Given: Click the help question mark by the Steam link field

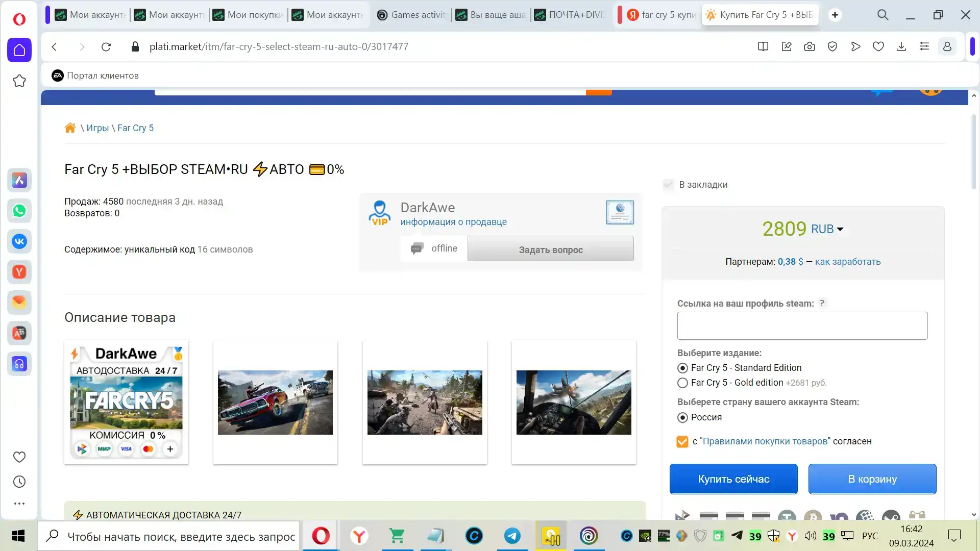Looking at the screenshot, I should [822, 303].
